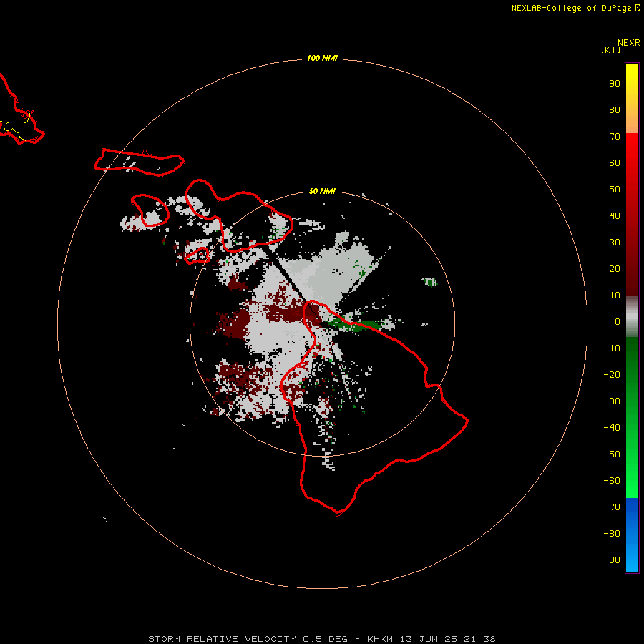Select the 30 value on the velocity scale
Screen dimensions: 644x644
pos(615,243)
